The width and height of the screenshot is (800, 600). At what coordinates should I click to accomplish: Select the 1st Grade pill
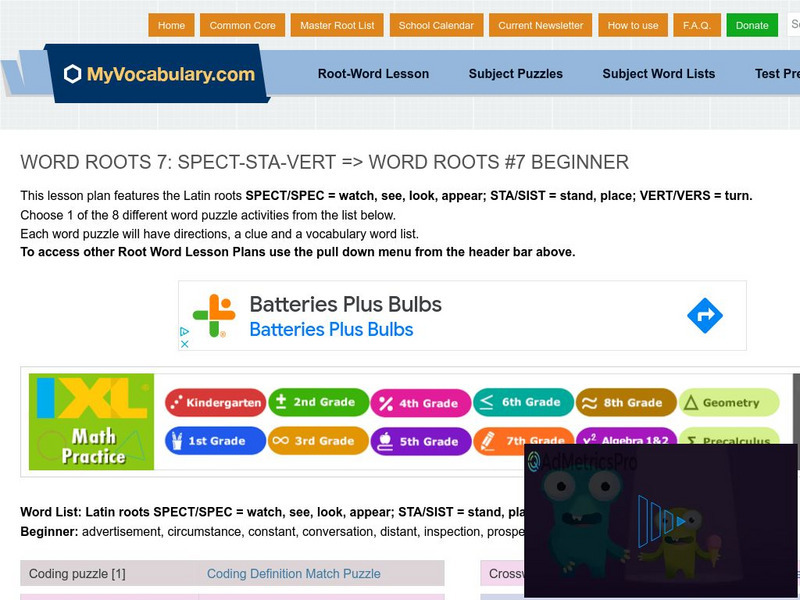pos(215,441)
